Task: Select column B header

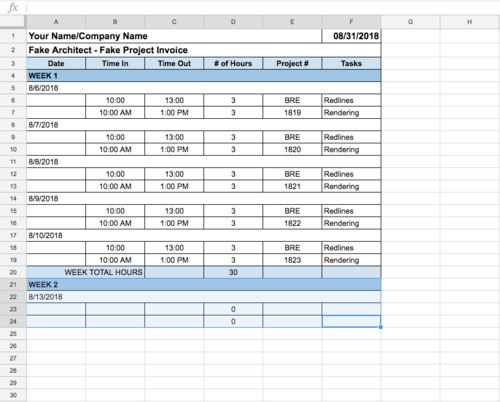Action: [x=115, y=22]
